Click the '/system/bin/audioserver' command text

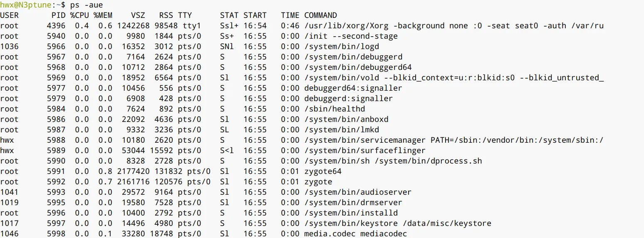pos(358,192)
